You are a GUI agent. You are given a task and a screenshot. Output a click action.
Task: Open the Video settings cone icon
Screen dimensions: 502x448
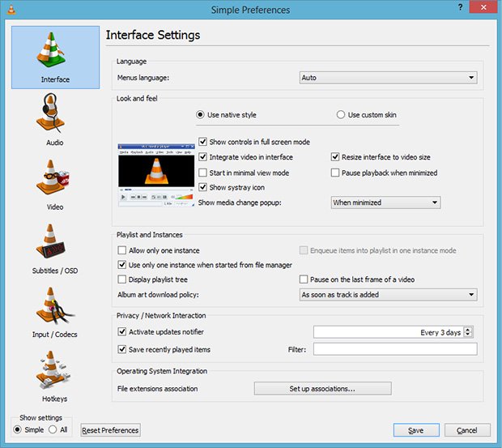53,177
